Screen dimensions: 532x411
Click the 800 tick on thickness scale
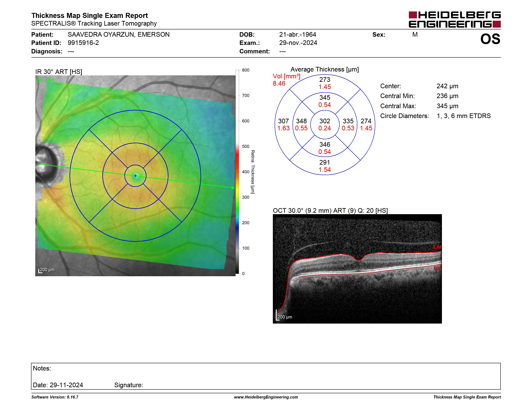click(245, 70)
